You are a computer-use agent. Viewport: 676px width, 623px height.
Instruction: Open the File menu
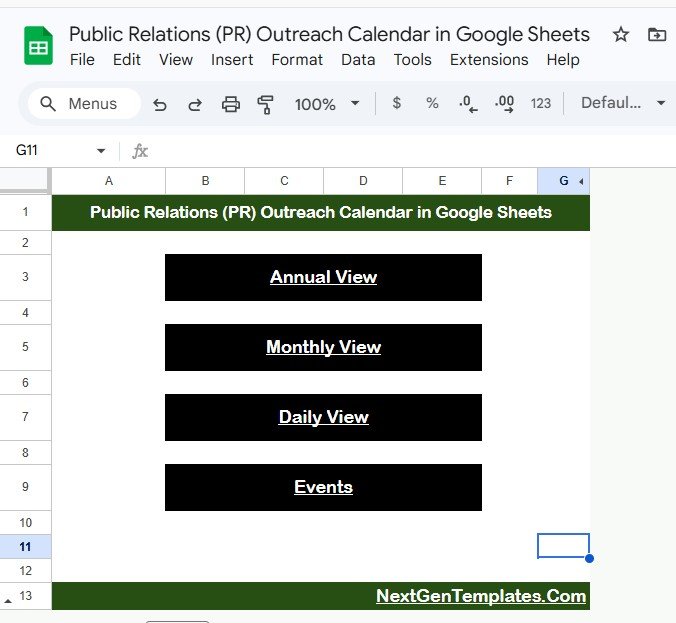point(82,59)
